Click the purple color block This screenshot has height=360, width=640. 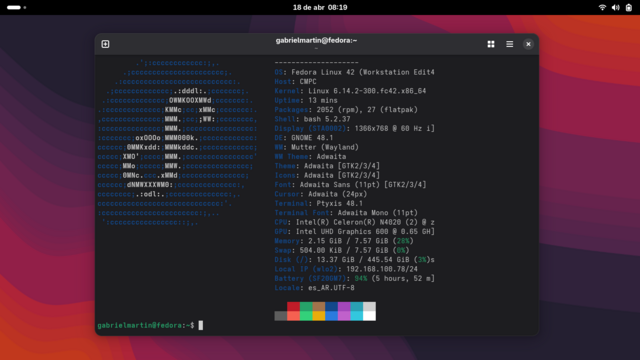pos(344,307)
